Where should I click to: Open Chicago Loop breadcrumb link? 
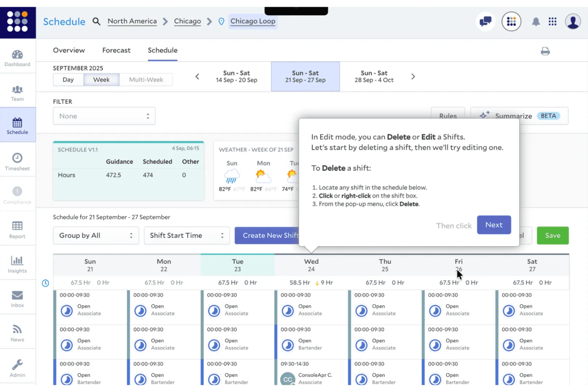253,21
